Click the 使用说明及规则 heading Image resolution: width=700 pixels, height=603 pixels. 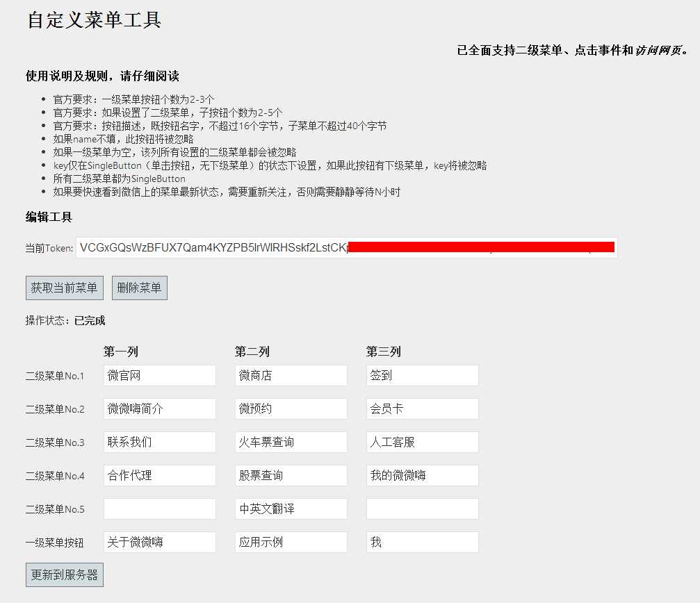(x=102, y=76)
